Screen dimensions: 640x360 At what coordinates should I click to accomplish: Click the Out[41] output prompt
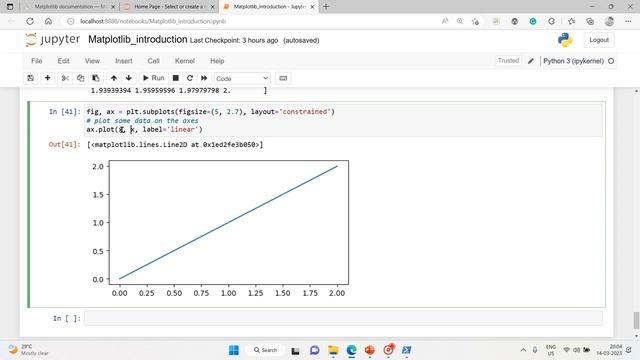pyautogui.click(x=64, y=144)
